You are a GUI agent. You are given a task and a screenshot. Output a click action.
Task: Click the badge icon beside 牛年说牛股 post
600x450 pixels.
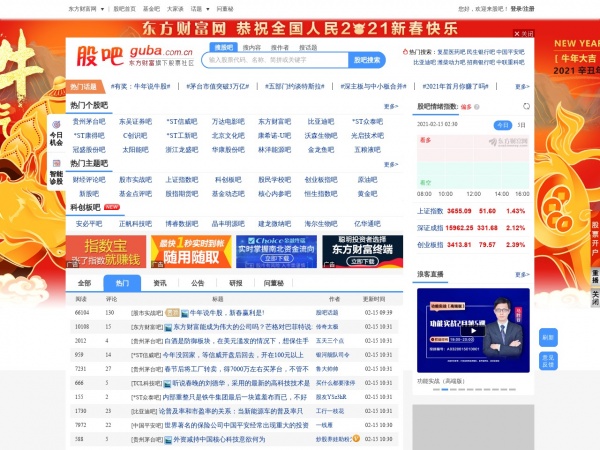[x=172, y=313]
